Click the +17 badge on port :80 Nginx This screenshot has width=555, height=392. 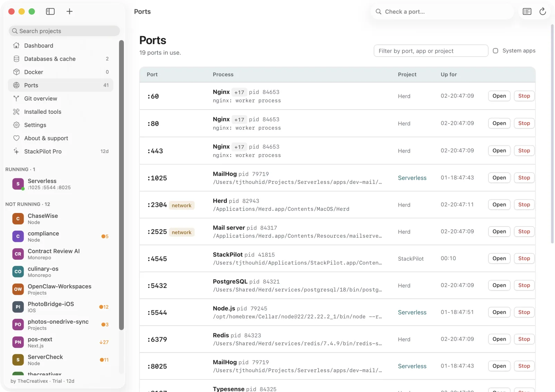click(x=239, y=120)
